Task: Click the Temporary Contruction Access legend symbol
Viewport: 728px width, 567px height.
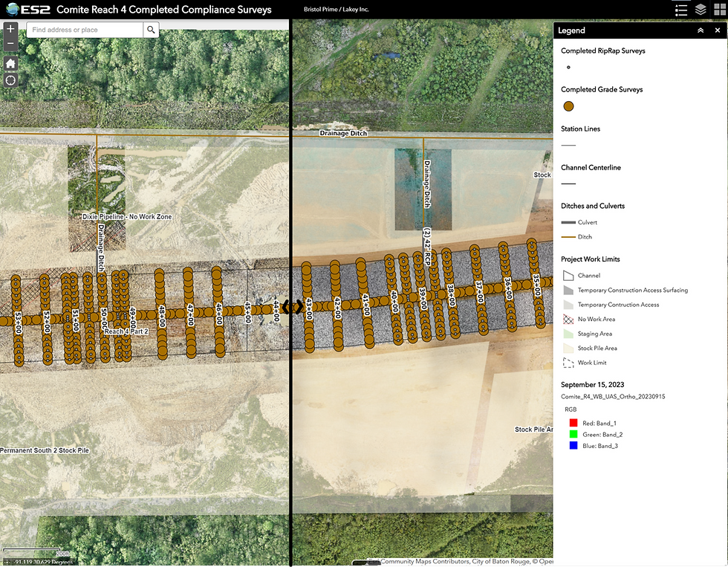Action: (x=568, y=305)
